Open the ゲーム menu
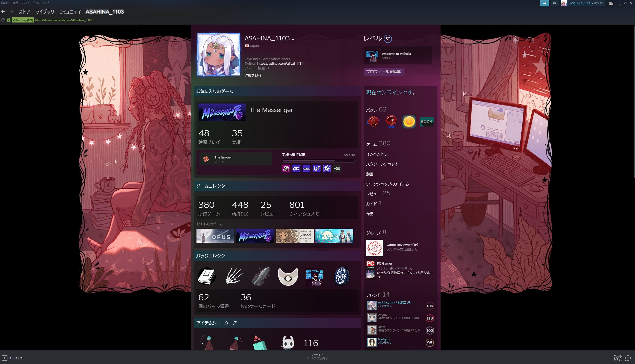 coord(36,3)
